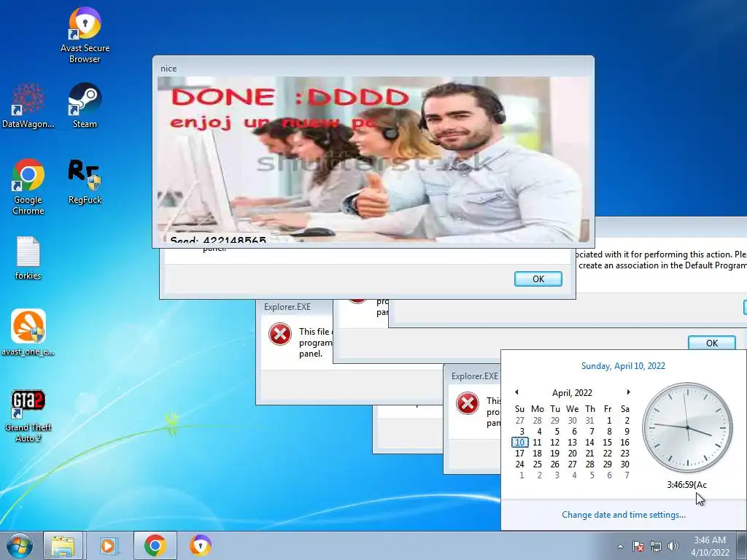Select April 24 in the calendar
The width and height of the screenshot is (747, 560).
(519, 464)
